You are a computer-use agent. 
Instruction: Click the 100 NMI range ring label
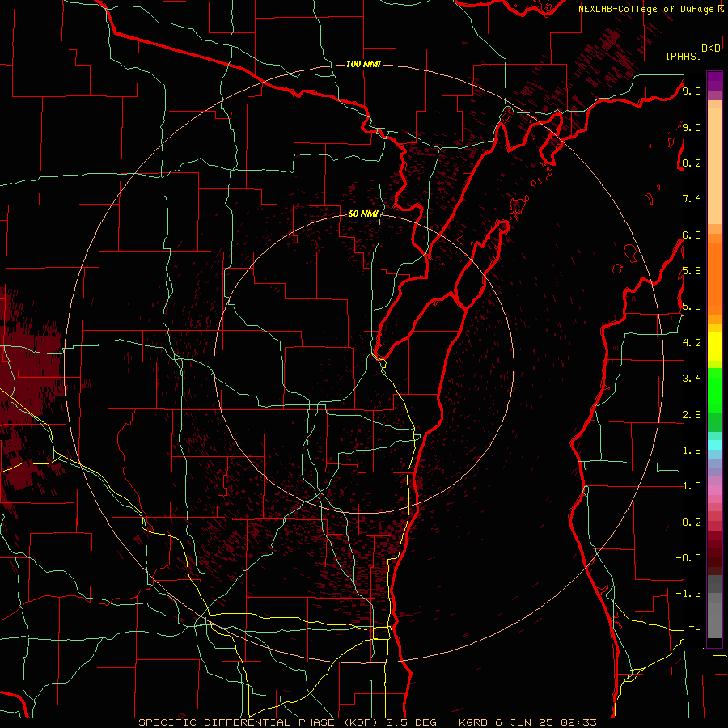pyautogui.click(x=363, y=64)
